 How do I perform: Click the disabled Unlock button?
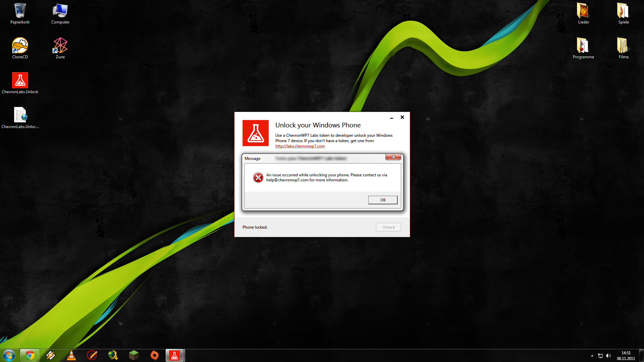pyautogui.click(x=388, y=227)
